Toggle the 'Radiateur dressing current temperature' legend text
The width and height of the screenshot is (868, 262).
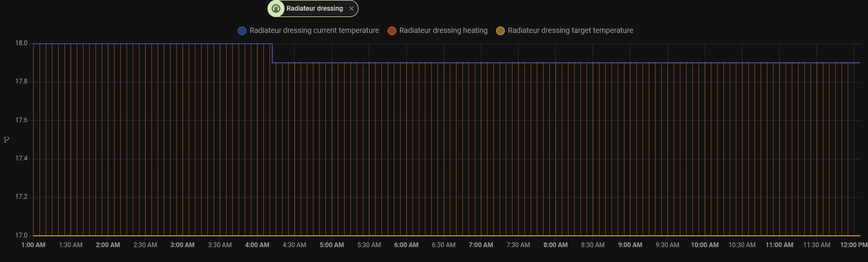tap(314, 31)
